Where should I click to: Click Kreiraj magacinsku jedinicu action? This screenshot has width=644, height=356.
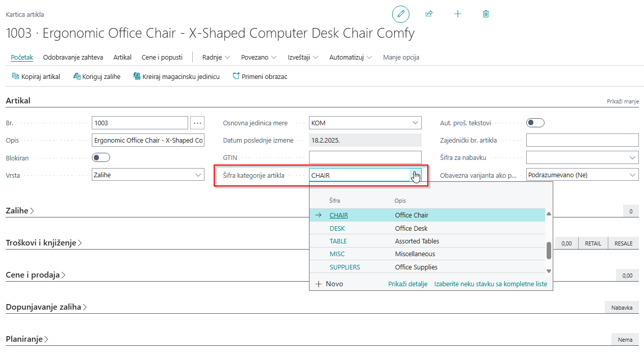point(176,76)
